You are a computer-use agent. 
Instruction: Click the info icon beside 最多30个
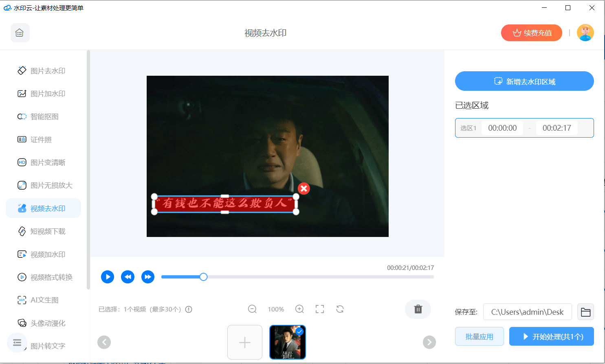tap(189, 309)
